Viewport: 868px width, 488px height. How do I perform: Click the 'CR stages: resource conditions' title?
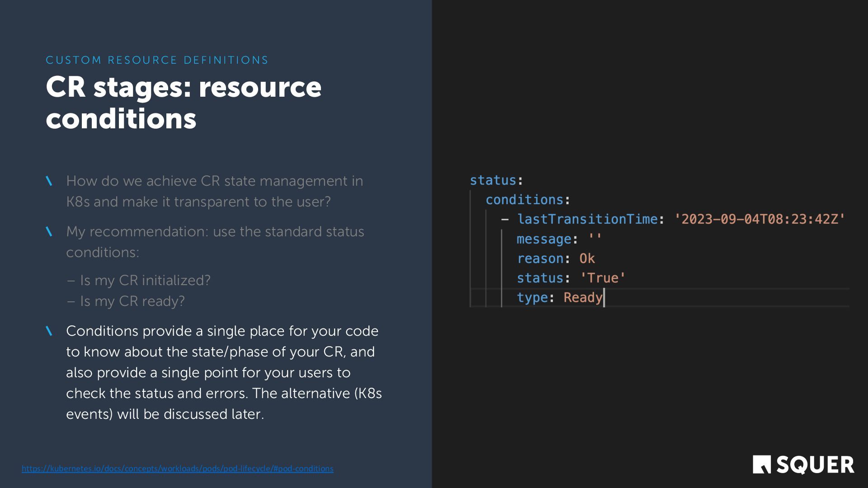[x=183, y=103]
